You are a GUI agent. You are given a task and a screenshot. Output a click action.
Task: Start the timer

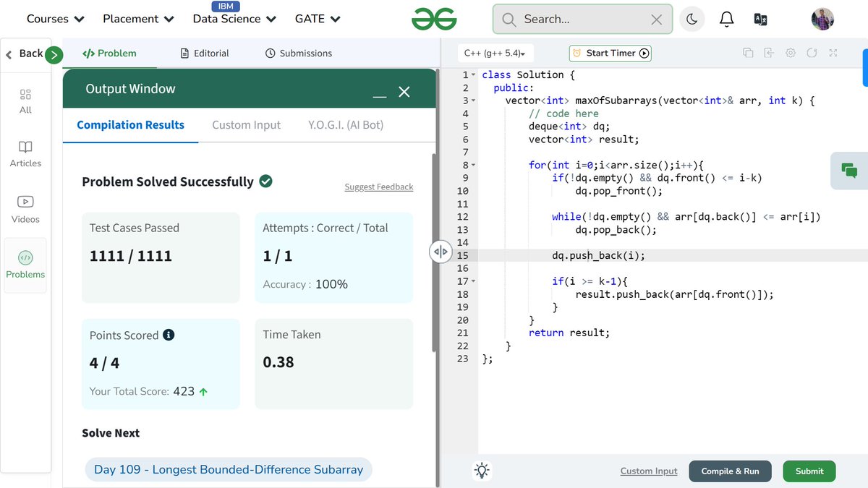pos(610,53)
